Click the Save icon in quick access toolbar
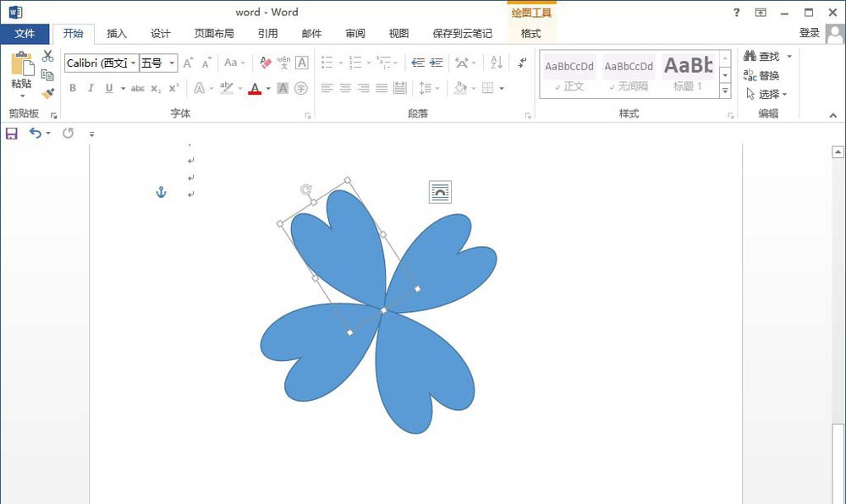 (x=12, y=134)
